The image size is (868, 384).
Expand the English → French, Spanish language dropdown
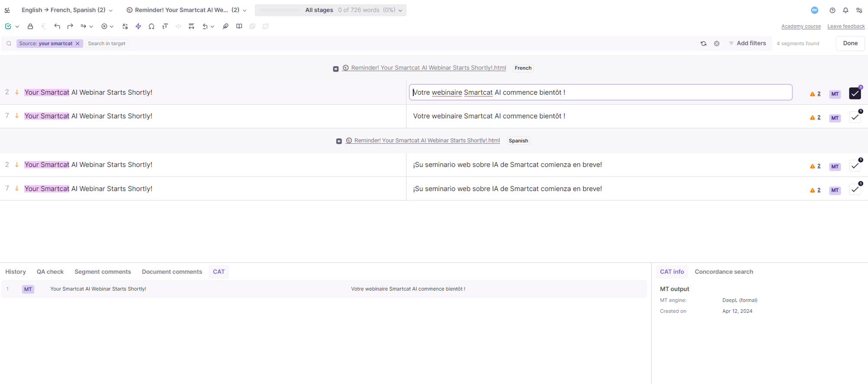click(67, 10)
